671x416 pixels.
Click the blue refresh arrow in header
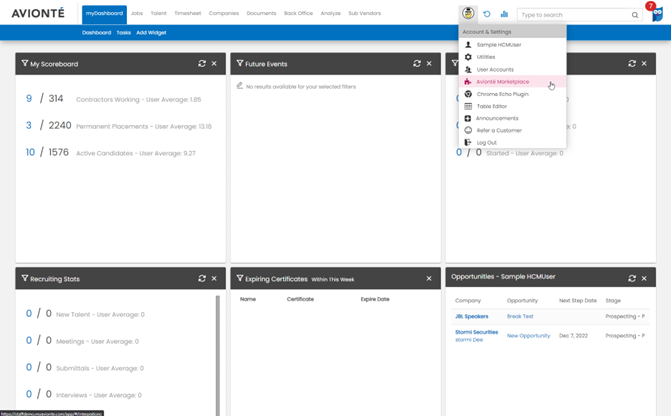click(x=487, y=14)
